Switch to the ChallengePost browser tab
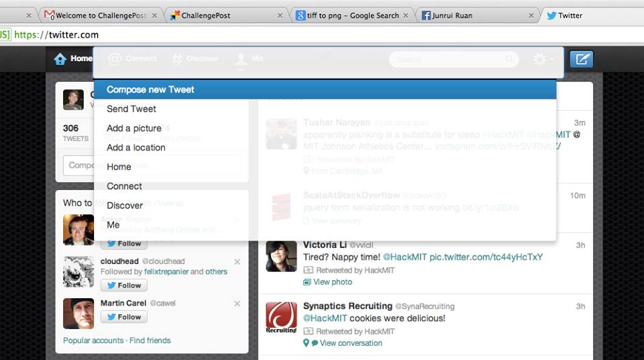 pyautogui.click(x=226, y=15)
